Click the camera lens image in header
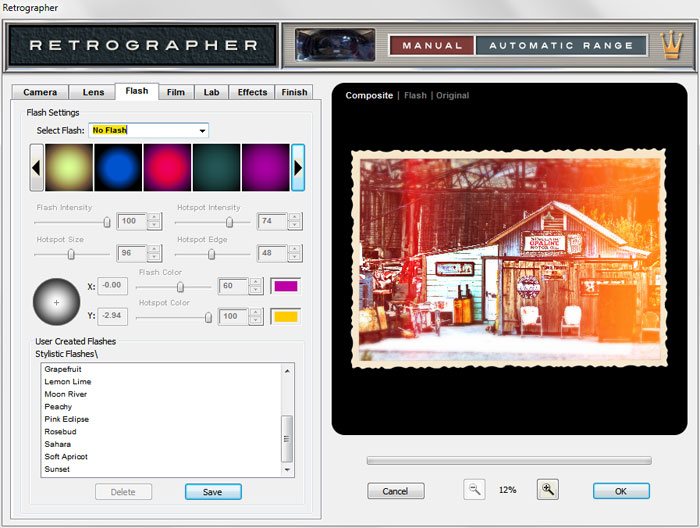Image resolution: width=700 pixels, height=528 pixels. (335, 45)
